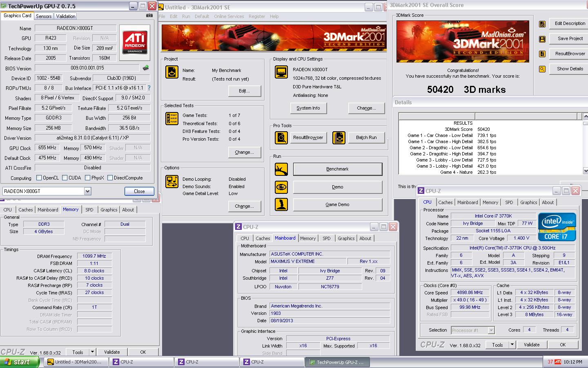Click the Intel Core i7 logo in CPU-Z
588x368 pixels.
557,227
